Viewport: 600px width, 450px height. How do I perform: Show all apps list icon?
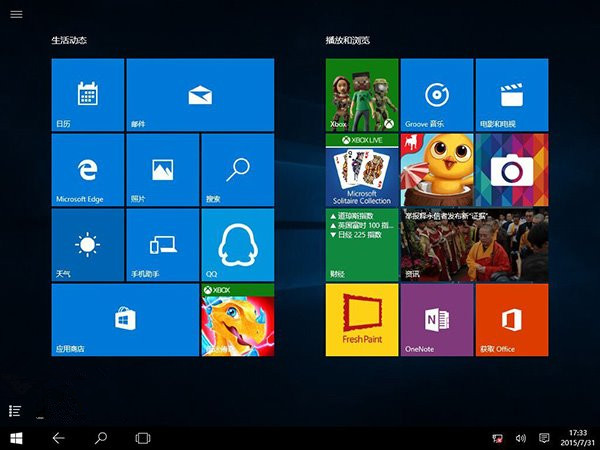click(16, 411)
